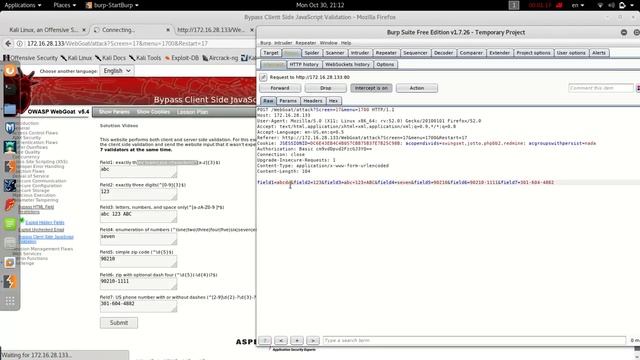This screenshot has width=640, height=360.
Task: Toggle the Intercept is on button
Action: tap(371, 88)
